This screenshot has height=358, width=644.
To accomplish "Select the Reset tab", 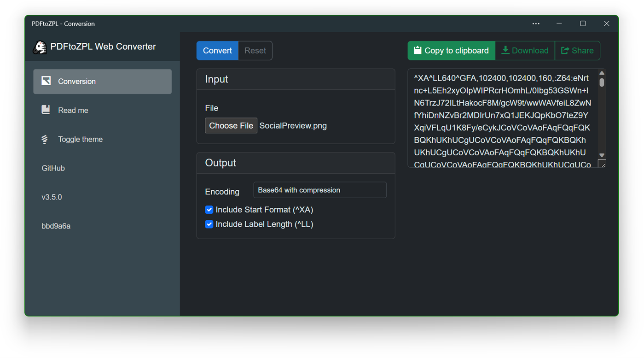I will tap(255, 51).
